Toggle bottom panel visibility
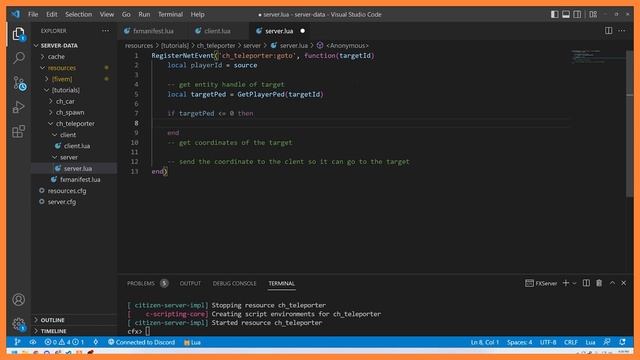Viewport: 640px width, 360px height. 566,14
